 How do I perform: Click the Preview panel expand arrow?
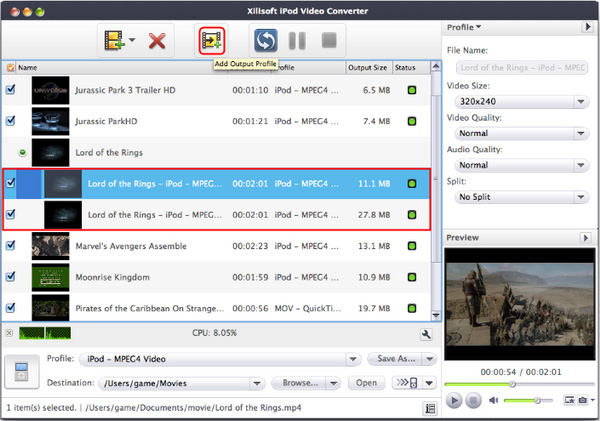tap(585, 238)
